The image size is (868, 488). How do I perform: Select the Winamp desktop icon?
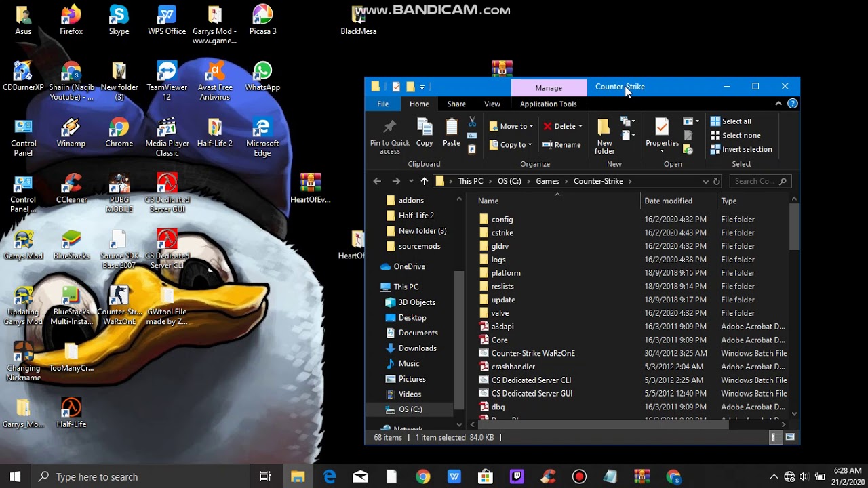pos(71,133)
